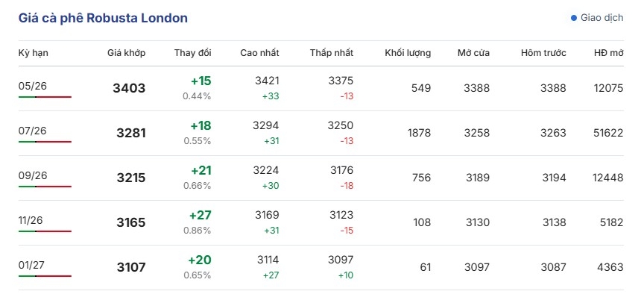Select the 11/26 contract term
The height and width of the screenshot is (300, 644).
31,220
